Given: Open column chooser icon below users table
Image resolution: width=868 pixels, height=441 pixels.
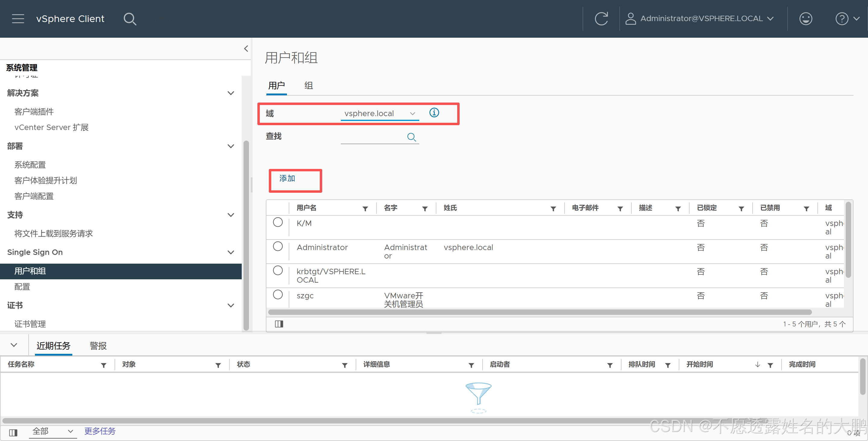Looking at the screenshot, I should pos(279,324).
